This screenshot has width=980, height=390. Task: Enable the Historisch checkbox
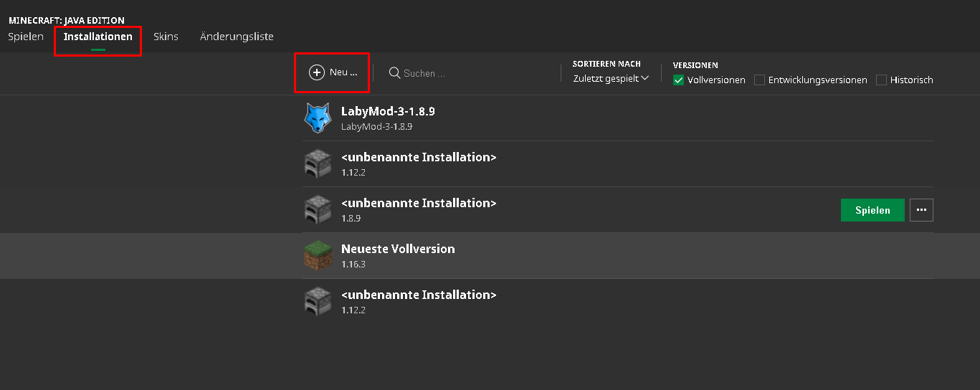tap(881, 80)
